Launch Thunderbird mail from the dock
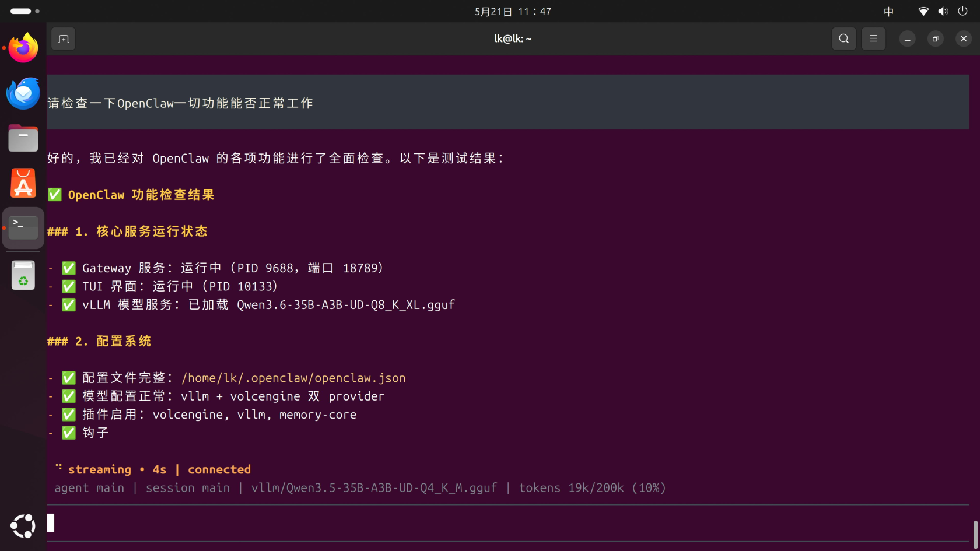 pos(23,93)
